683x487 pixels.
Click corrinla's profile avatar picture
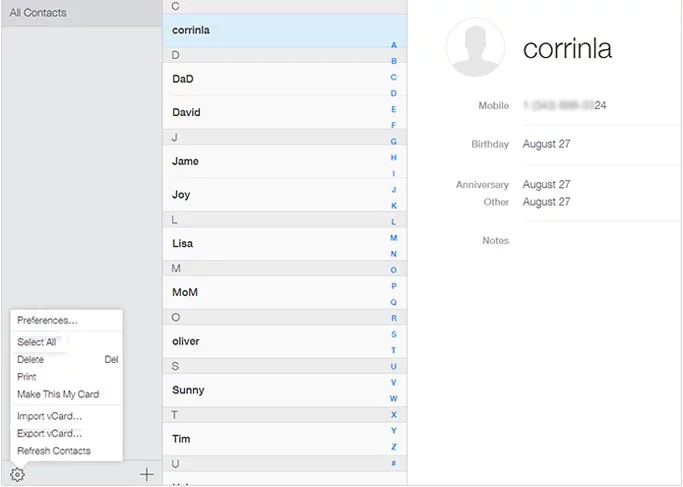click(476, 49)
